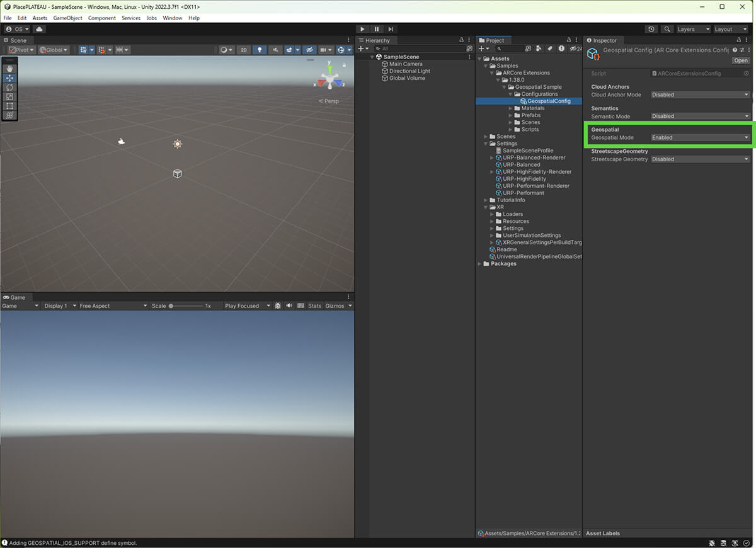Expand the Packages folder

pos(479,264)
